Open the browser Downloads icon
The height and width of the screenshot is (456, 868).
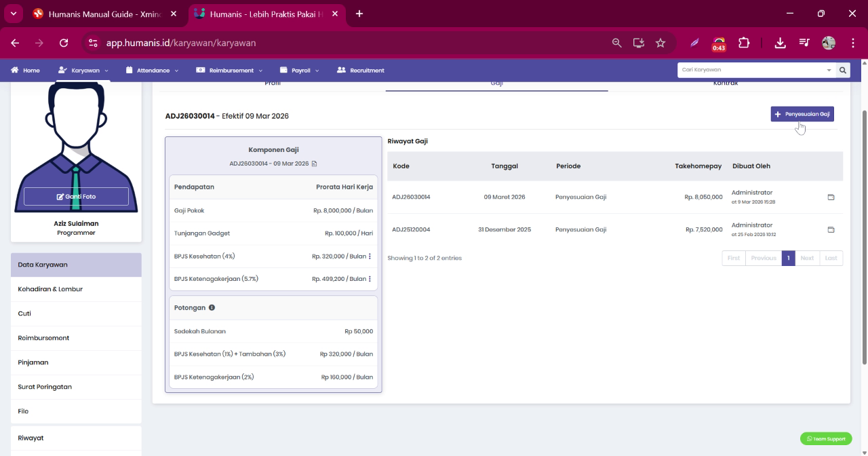pyautogui.click(x=781, y=43)
